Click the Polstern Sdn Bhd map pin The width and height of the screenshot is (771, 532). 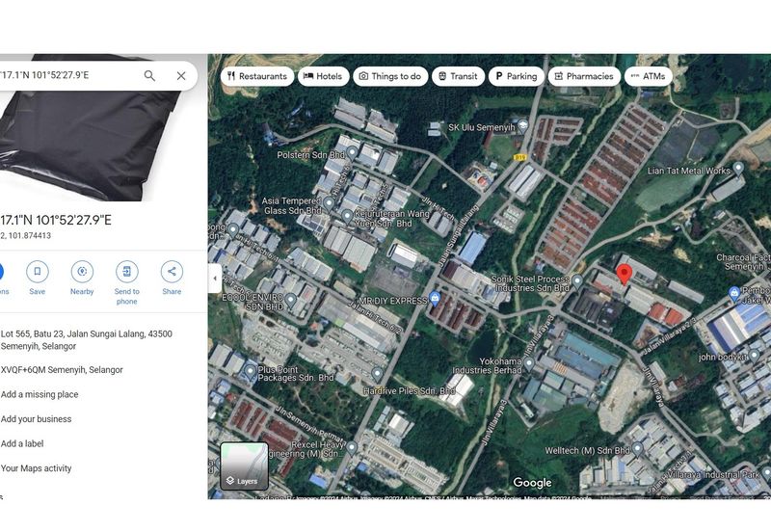coord(352,153)
